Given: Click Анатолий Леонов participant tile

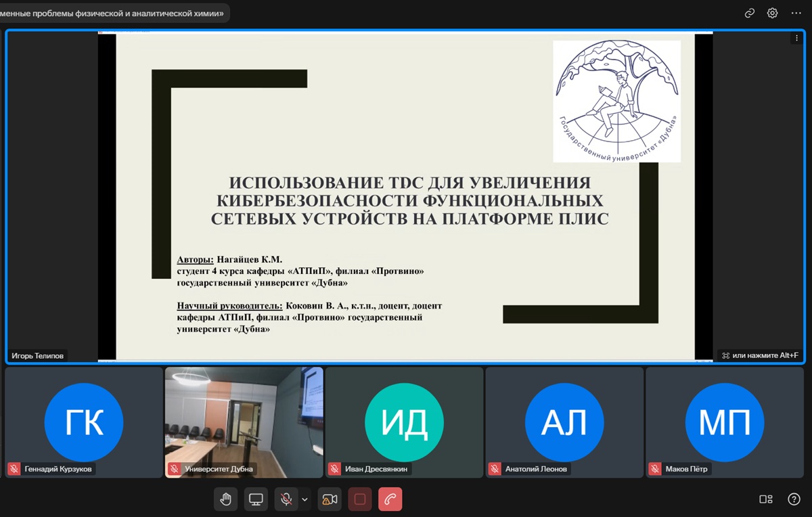Looking at the screenshot, I should (564, 422).
